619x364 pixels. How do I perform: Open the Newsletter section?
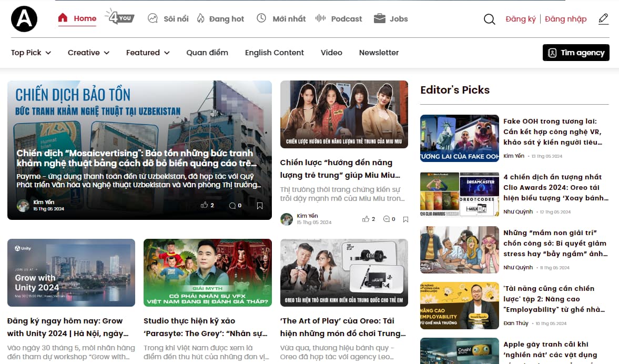pyautogui.click(x=379, y=53)
